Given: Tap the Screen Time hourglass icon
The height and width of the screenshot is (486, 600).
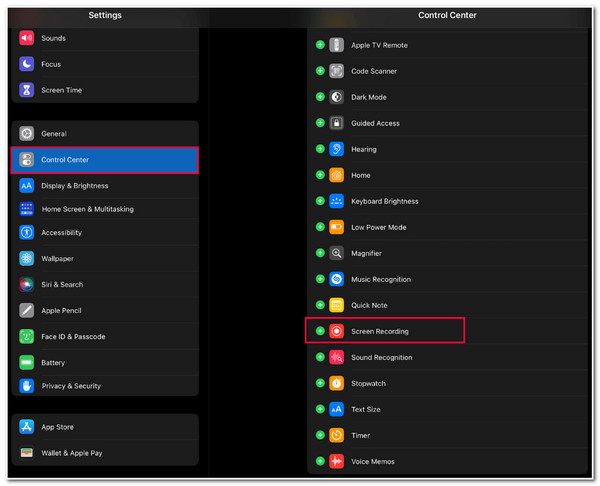Looking at the screenshot, I should [x=26, y=90].
